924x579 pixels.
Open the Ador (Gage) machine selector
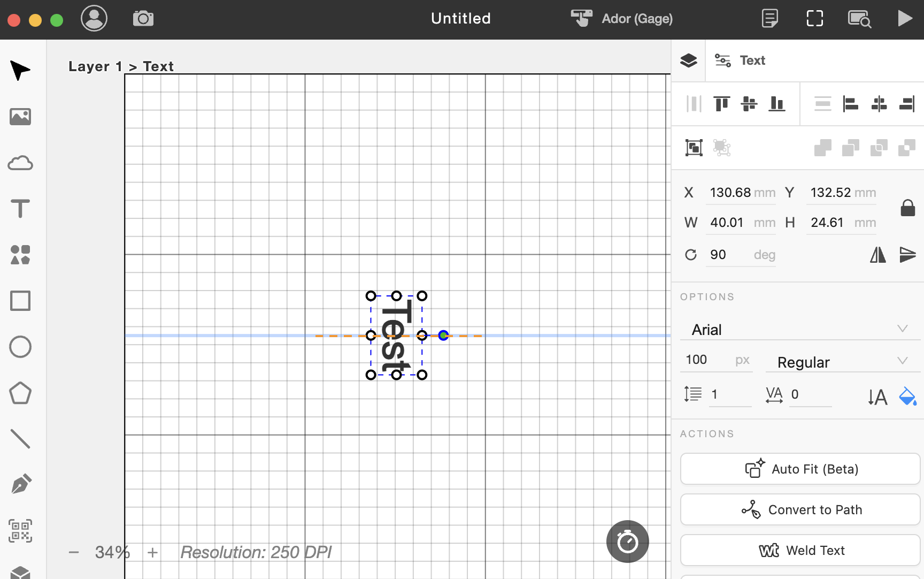(x=622, y=18)
